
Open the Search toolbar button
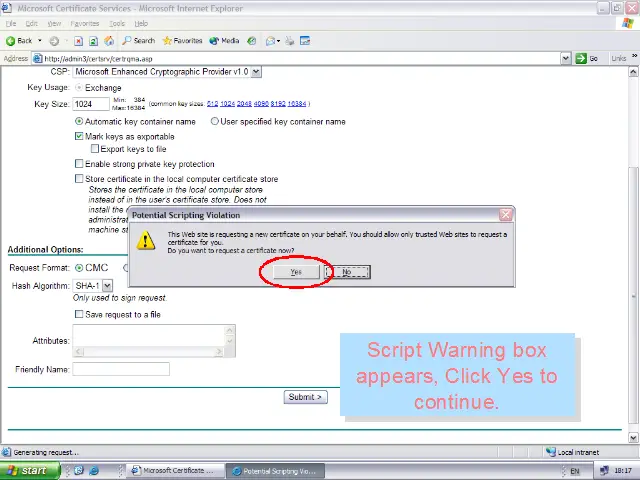pyautogui.click(x=139, y=41)
